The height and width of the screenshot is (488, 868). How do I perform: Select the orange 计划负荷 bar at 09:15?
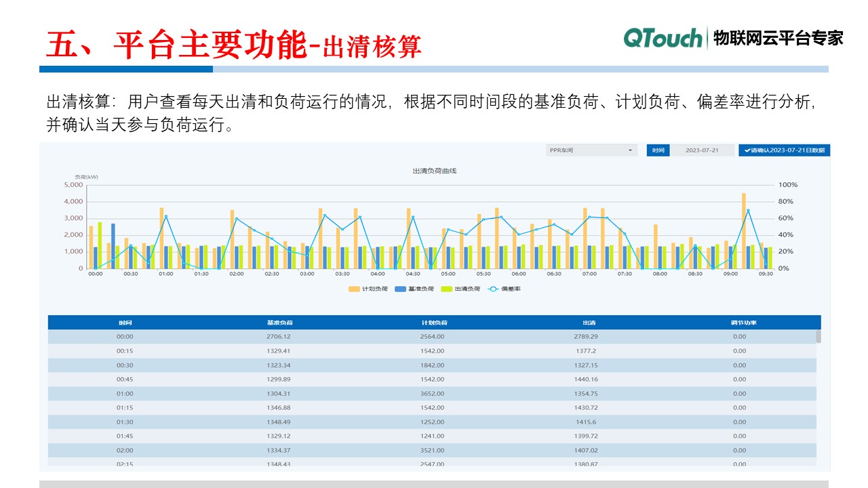point(743,230)
